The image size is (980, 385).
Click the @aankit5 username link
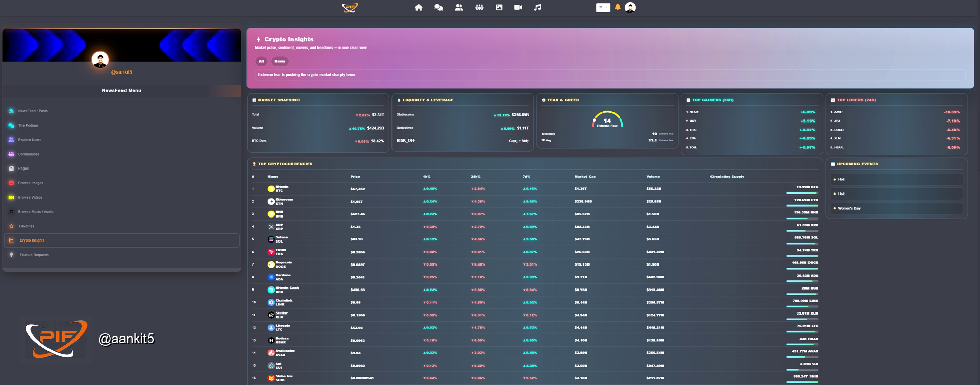coord(121,73)
